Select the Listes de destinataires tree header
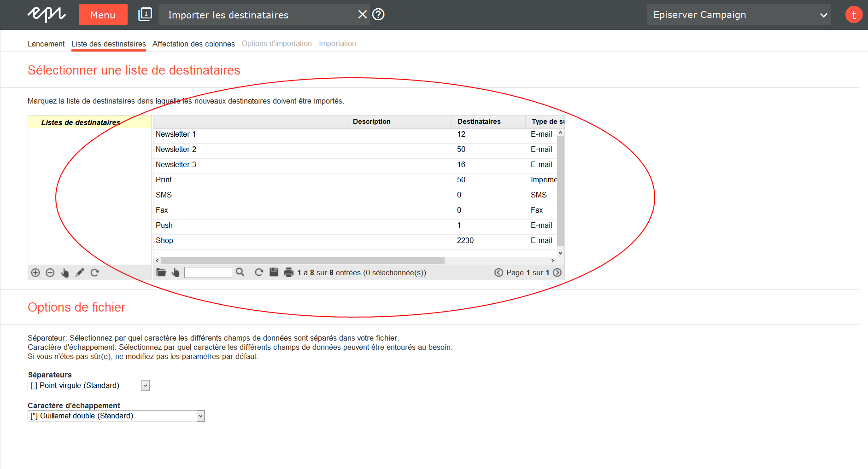 (89, 122)
